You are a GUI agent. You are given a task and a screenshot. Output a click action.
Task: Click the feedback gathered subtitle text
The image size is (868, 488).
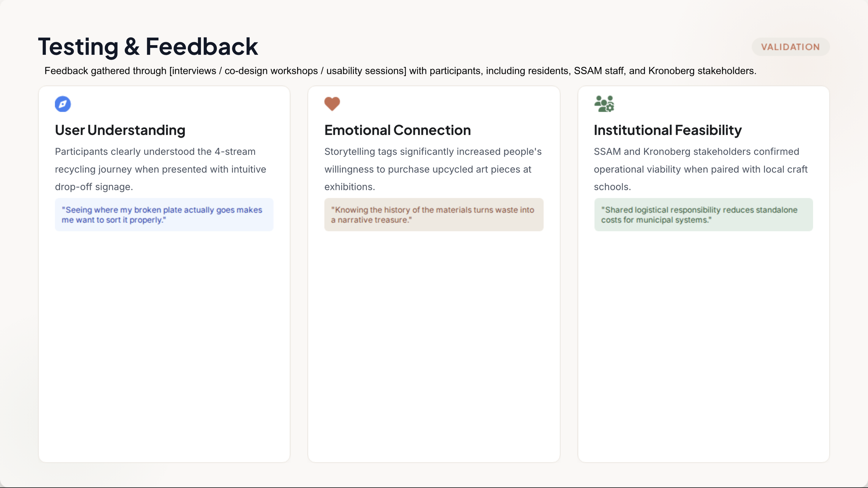tap(400, 71)
